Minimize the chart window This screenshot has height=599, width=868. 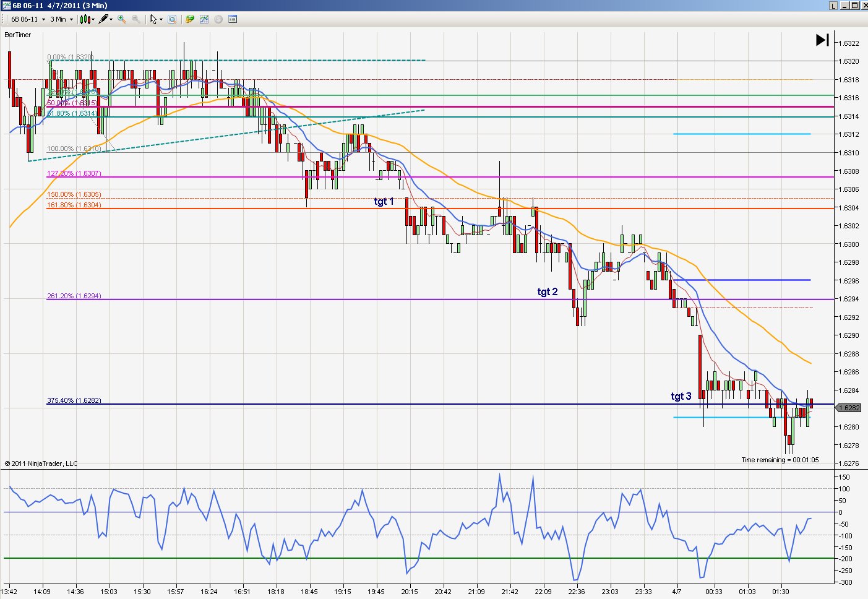(x=844, y=6)
